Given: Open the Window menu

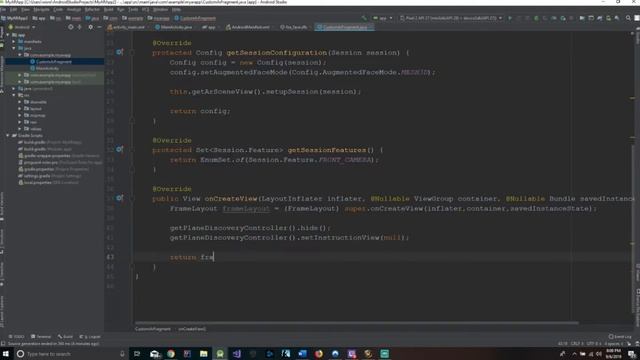Looking at the screenshot, I should (160, 9).
